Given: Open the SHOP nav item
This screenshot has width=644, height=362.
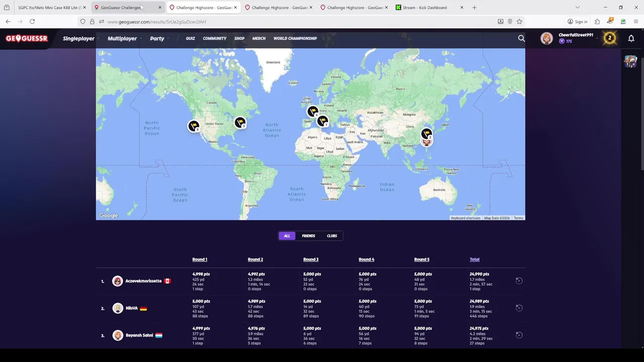Looking at the screenshot, I should (239, 38).
